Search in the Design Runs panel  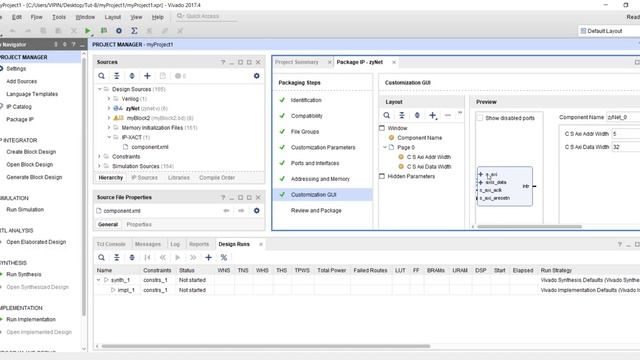101,258
